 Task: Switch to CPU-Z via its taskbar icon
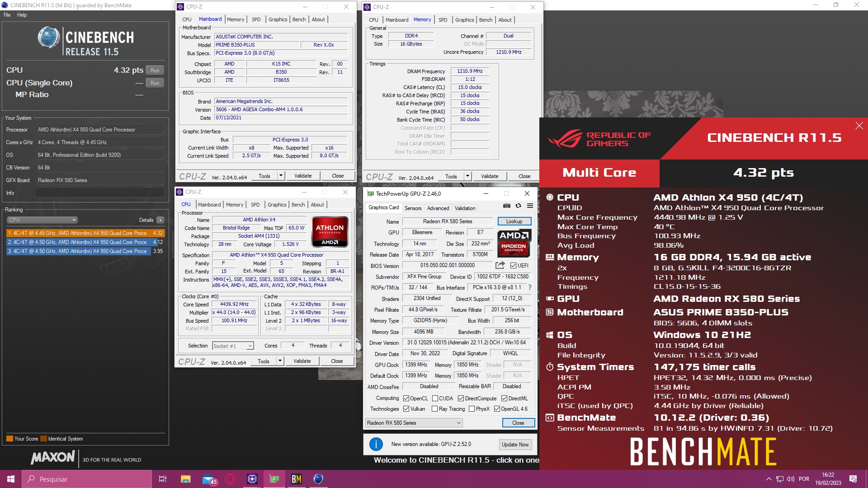[252, 479]
